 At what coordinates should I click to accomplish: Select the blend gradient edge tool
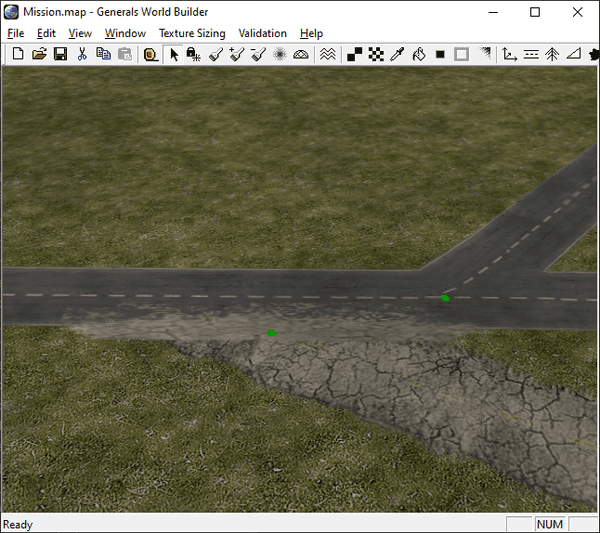[x=484, y=54]
